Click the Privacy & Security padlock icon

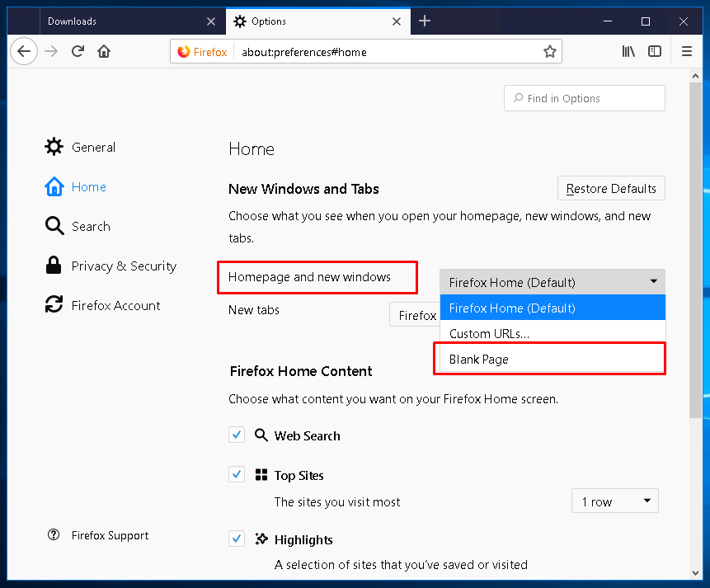(54, 265)
